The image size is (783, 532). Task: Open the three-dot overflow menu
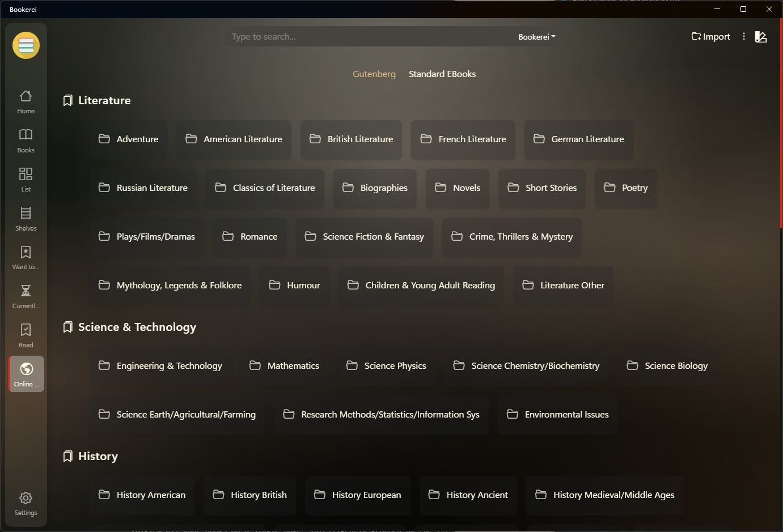(743, 36)
